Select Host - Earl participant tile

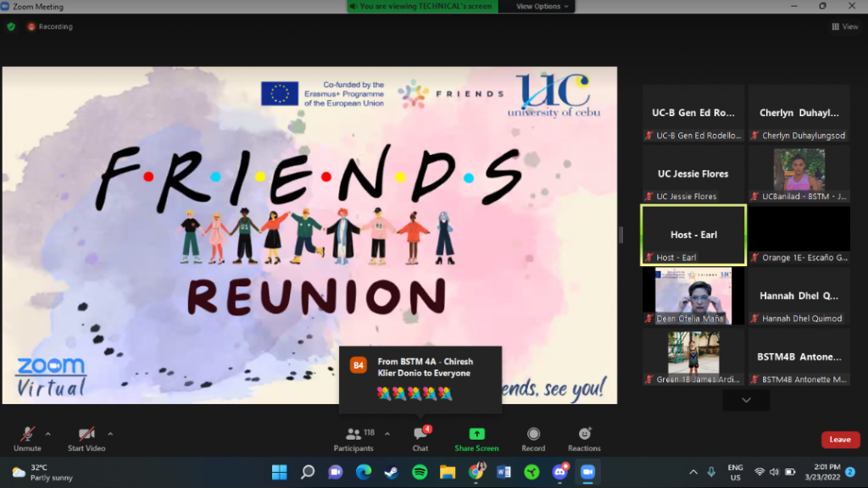pos(693,236)
